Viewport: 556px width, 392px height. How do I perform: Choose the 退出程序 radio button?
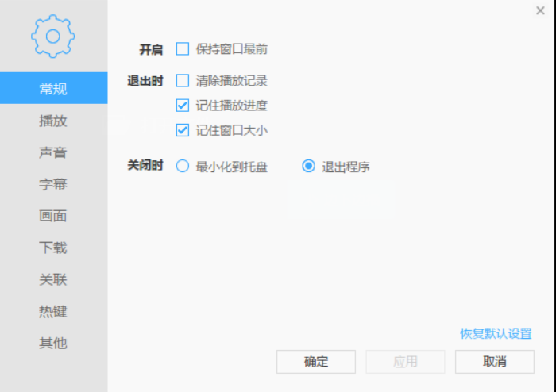pos(309,167)
